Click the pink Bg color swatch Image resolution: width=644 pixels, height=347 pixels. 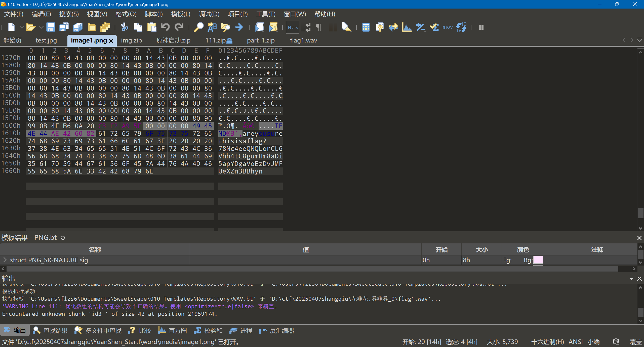coord(538,260)
